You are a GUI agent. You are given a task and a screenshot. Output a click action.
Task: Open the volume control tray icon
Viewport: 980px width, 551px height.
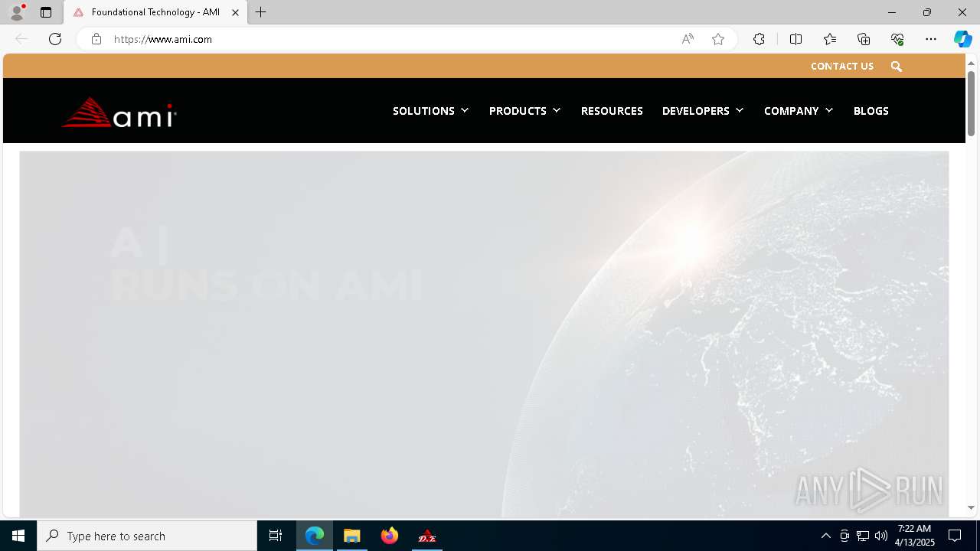(x=881, y=536)
